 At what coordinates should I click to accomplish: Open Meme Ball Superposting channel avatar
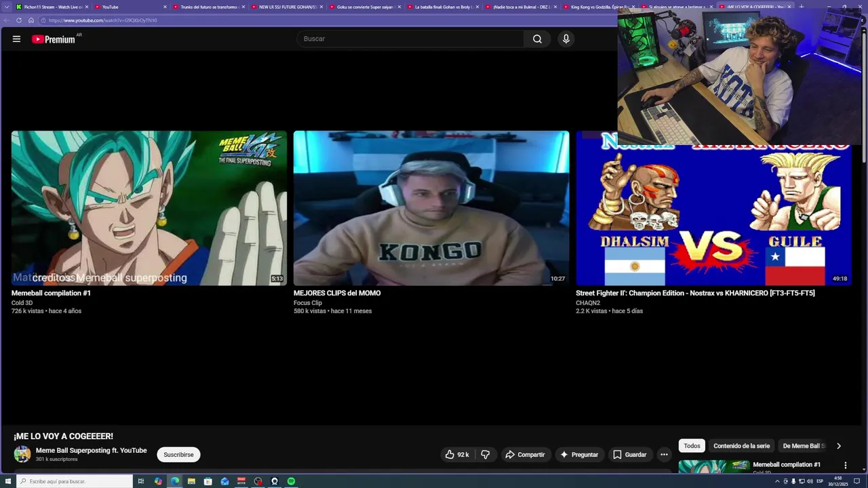pos(22,454)
